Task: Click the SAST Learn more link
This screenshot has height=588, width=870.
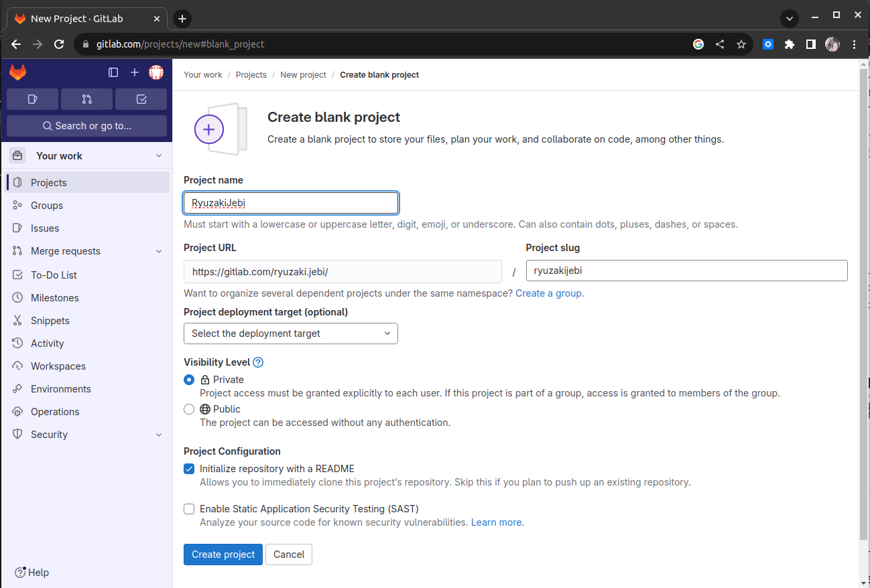Action: (x=497, y=522)
